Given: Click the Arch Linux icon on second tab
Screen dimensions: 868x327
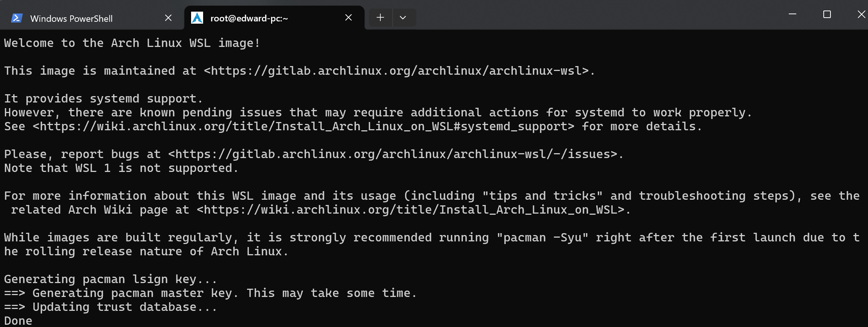Looking at the screenshot, I should (197, 18).
